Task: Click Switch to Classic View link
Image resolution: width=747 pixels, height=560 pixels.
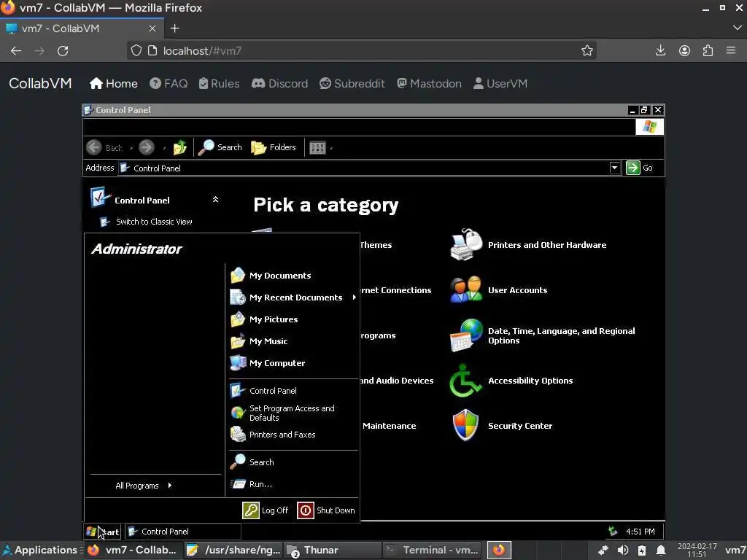Action: point(154,222)
